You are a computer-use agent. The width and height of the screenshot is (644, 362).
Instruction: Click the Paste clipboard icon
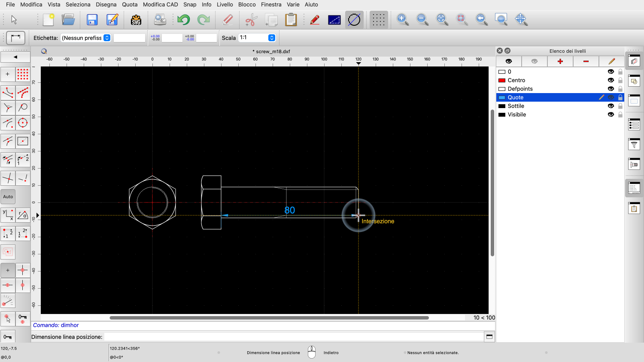click(x=291, y=20)
